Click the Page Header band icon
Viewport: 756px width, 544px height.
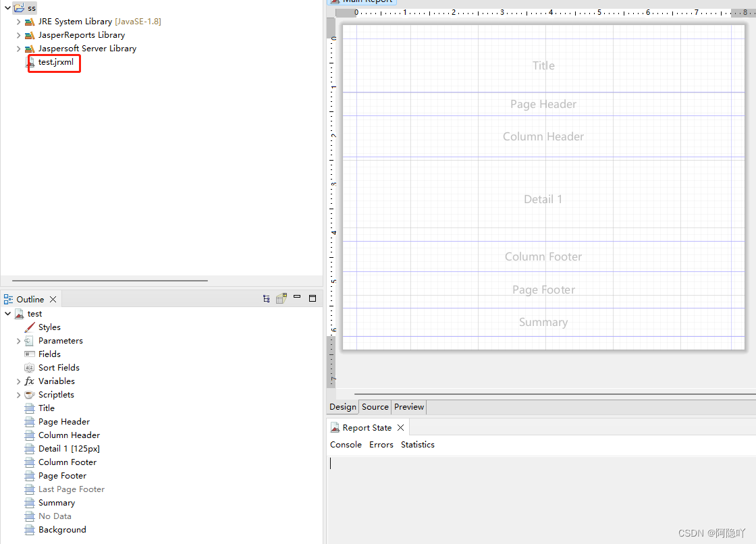coord(30,422)
